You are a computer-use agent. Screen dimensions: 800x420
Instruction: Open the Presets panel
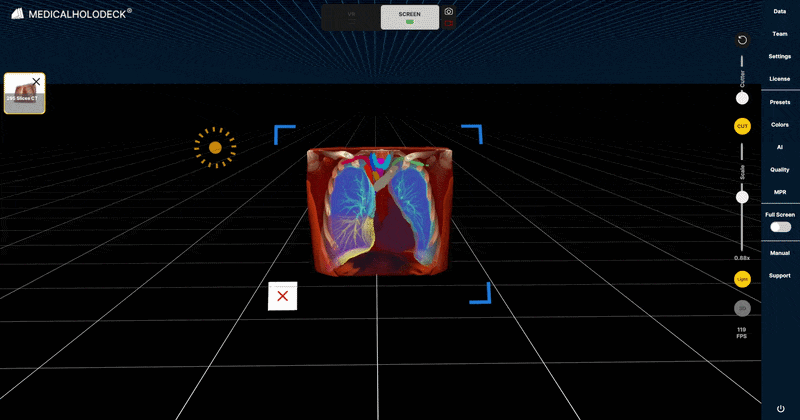[779, 102]
